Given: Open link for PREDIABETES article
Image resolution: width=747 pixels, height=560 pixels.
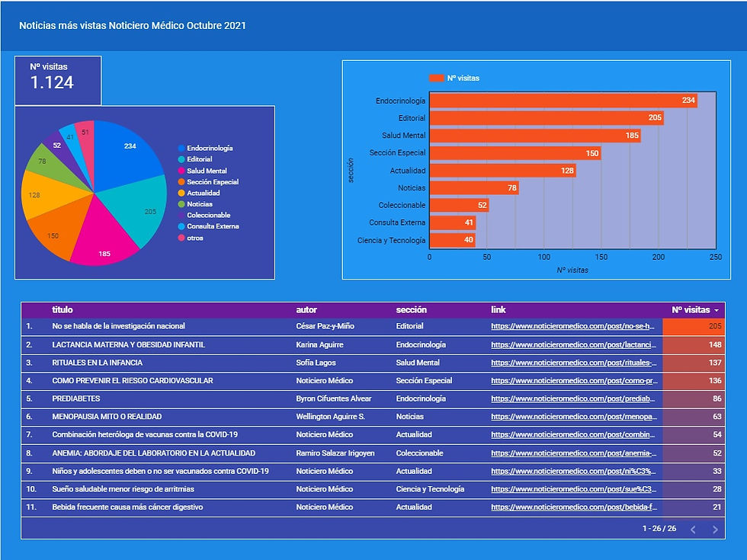Looking at the screenshot, I should pyautogui.click(x=573, y=399).
